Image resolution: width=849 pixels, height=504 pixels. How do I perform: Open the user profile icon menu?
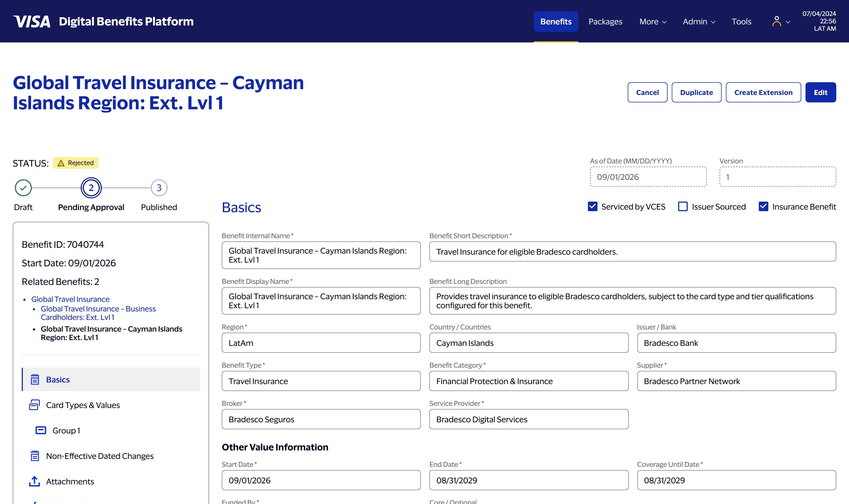coord(776,21)
